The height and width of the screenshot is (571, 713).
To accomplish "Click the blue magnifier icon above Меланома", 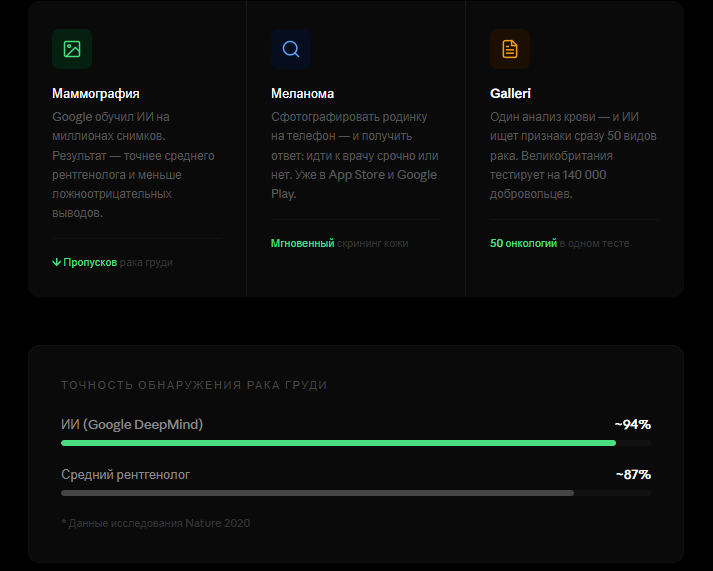I will [x=291, y=49].
